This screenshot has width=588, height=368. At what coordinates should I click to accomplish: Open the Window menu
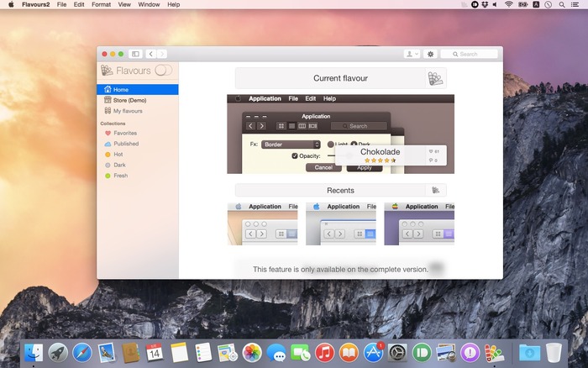149,4
